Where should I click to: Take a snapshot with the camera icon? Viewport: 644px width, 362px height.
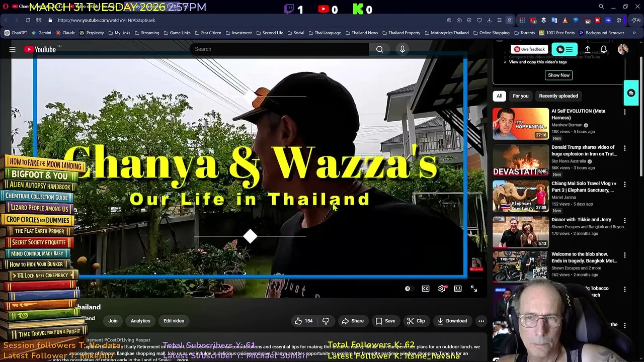[459, 20]
